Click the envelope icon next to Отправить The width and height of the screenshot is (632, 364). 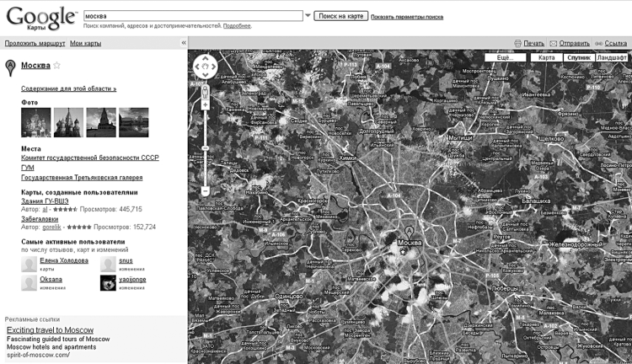[554, 43]
